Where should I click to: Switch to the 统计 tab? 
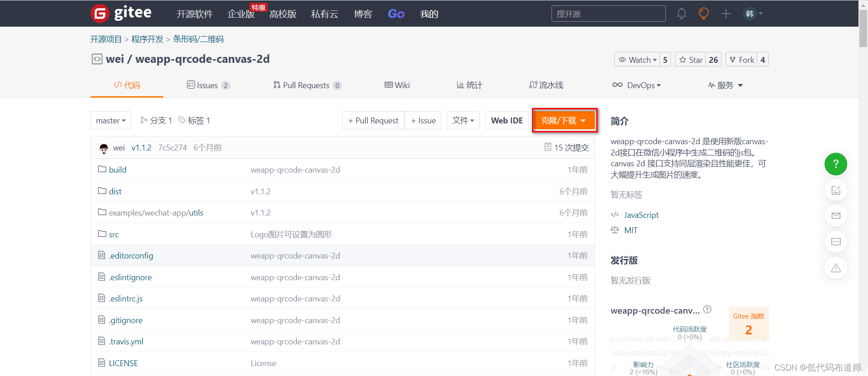(469, 85)
